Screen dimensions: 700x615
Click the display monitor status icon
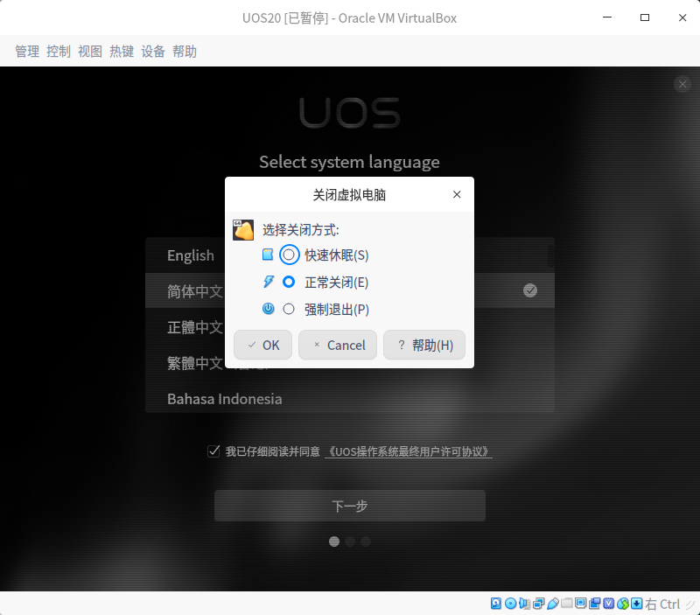click(580, 604)
